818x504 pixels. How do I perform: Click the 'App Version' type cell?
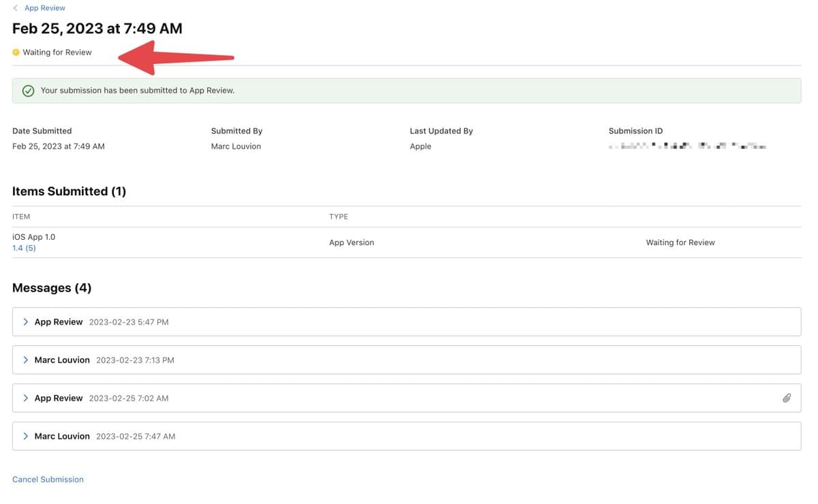click(x=352, y=242)
